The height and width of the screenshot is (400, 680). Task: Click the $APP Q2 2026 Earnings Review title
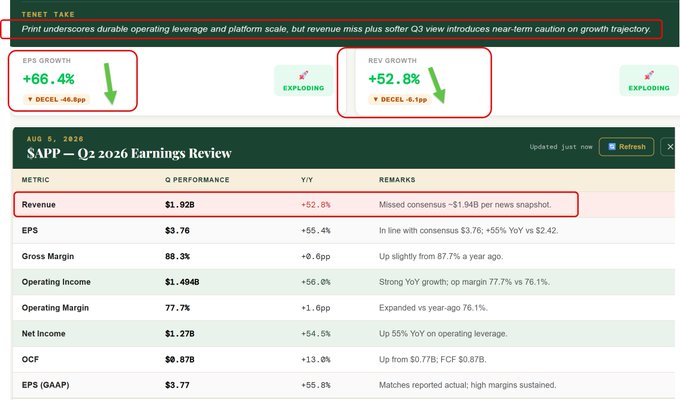pos(129,153)
